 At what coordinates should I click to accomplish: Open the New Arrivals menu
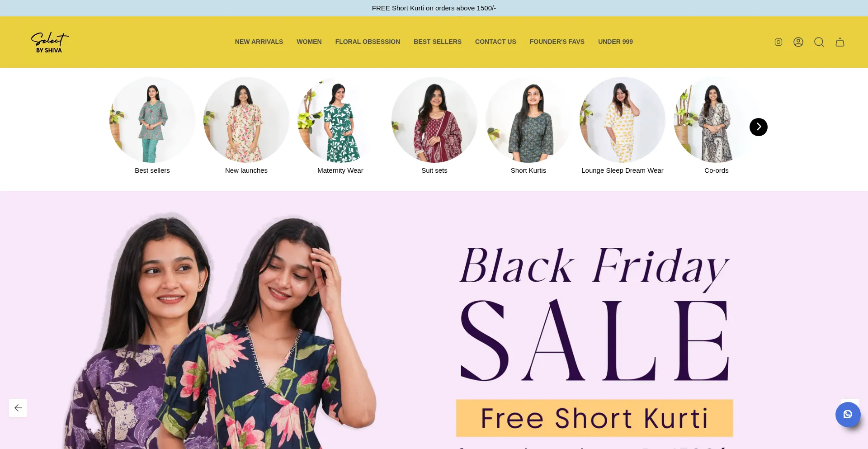[x=259, y=42]
